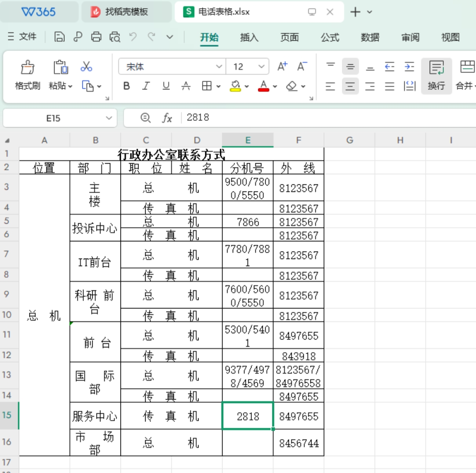Toggle Italic formatting
This screenshot has width=476, height=473.
[x=146, y=86]
